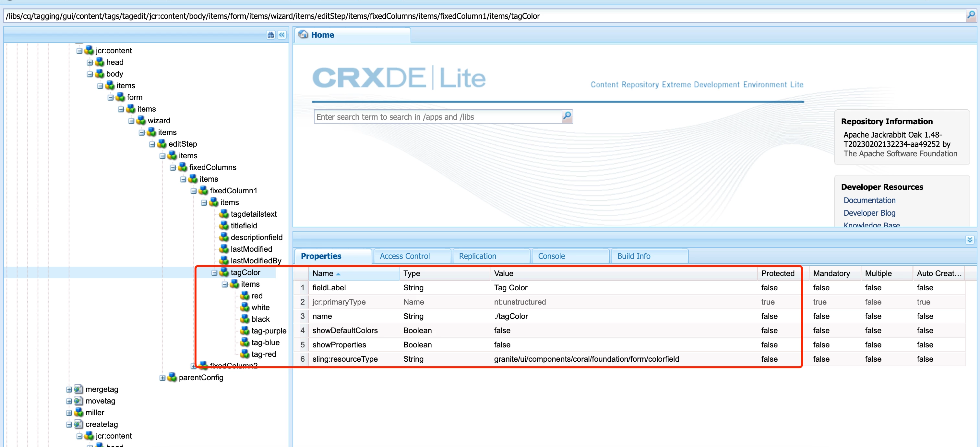Viewport: 980px width, 447px height.
Task: Switch to the Console tab
Action: point(551,256)
